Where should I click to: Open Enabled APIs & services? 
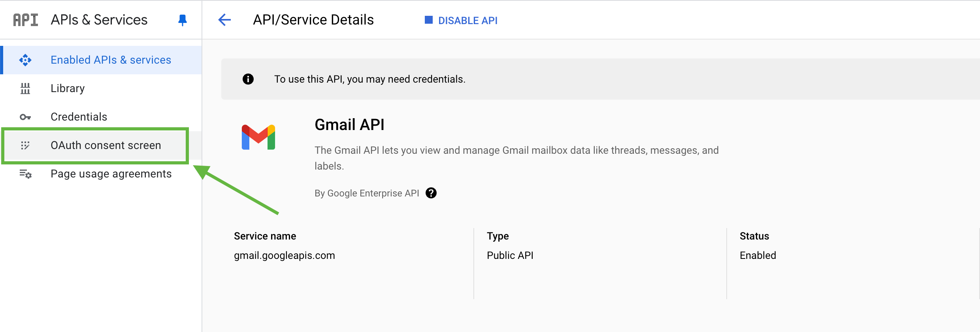[101, 60]
